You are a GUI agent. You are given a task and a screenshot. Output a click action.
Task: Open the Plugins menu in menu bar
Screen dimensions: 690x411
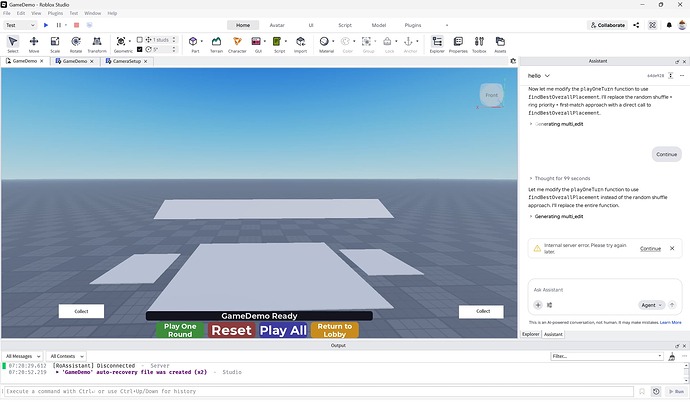click(x=55, y=13)
